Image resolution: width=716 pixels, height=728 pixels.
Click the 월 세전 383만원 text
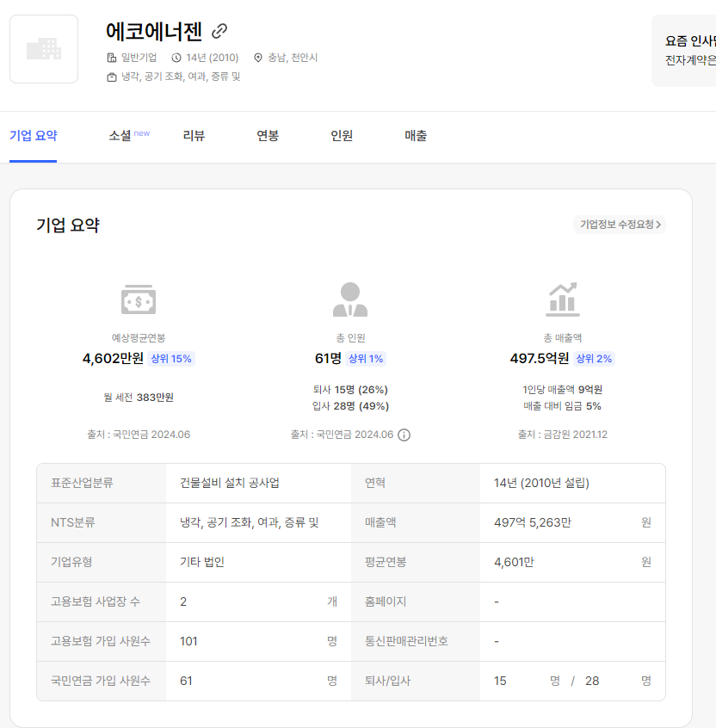(139, 398)
